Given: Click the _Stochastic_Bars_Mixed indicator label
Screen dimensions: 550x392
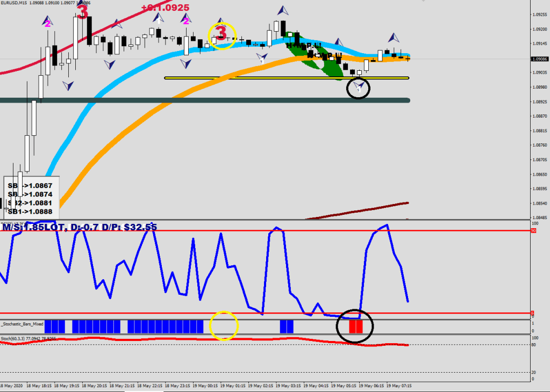Looking at the screenshot, I should (x=22, y=324).
